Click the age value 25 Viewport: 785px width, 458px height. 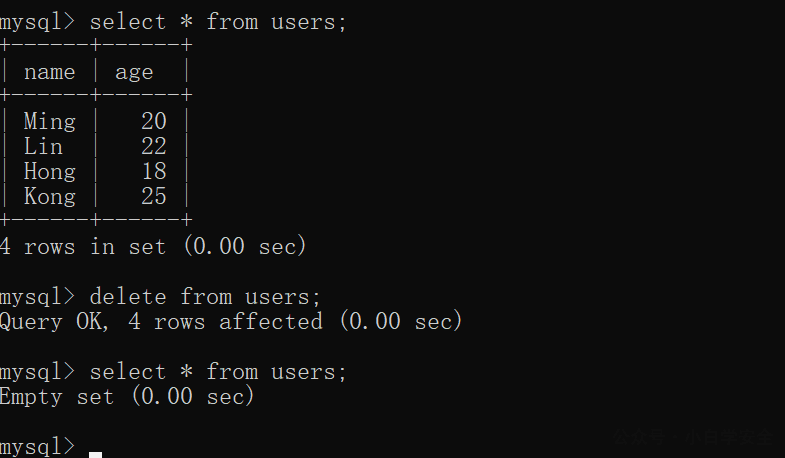point(154,196)
